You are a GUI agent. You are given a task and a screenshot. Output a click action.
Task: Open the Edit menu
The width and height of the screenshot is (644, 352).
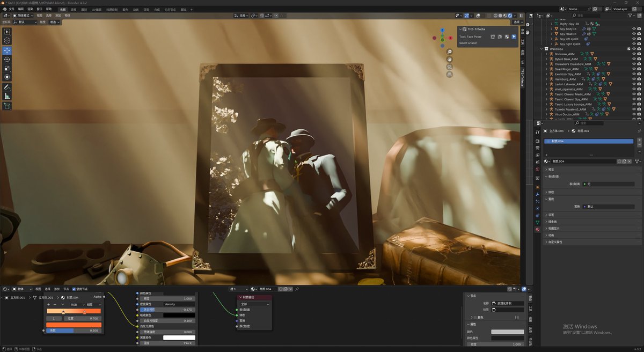tap(21, 9)
